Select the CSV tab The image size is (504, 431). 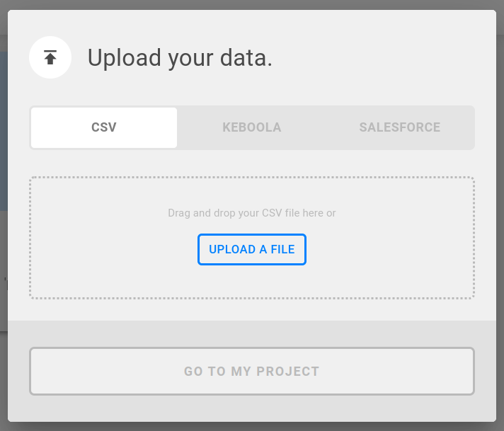coord(104,128)
